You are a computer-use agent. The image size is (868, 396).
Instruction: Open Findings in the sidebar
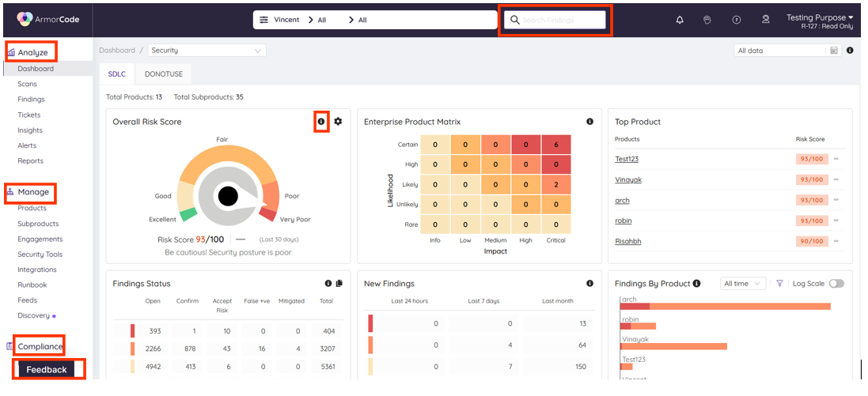pos(31,100)
